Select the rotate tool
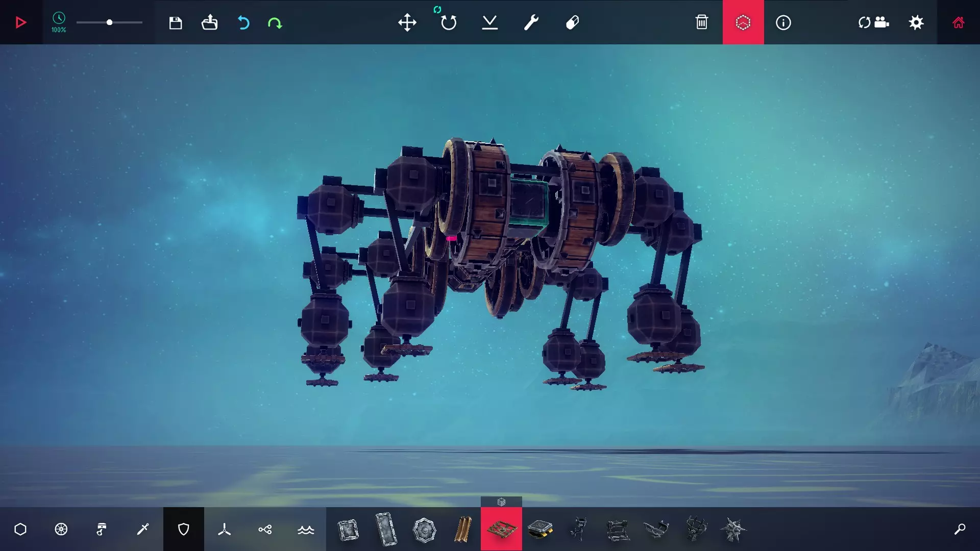 click(448, 22)
